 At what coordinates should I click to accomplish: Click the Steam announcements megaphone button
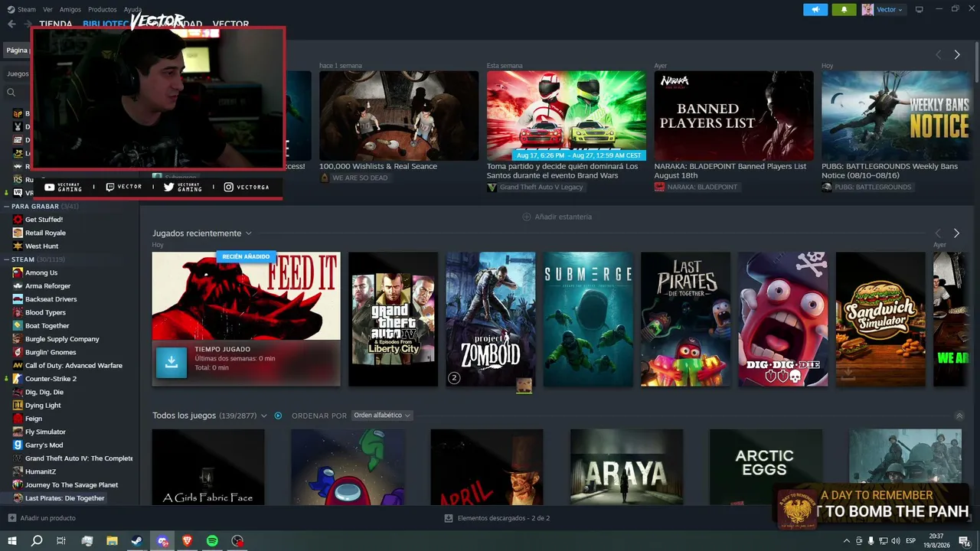[815, 9]
